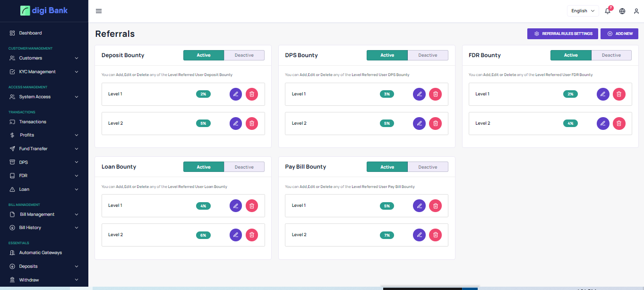Expand the Customers sidebar menu

(x=44, y=58)
